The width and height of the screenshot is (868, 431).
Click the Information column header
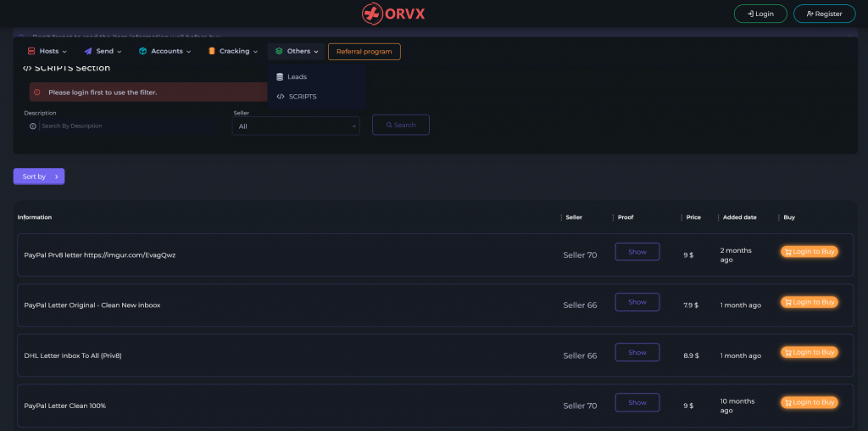tap(35, 217)
